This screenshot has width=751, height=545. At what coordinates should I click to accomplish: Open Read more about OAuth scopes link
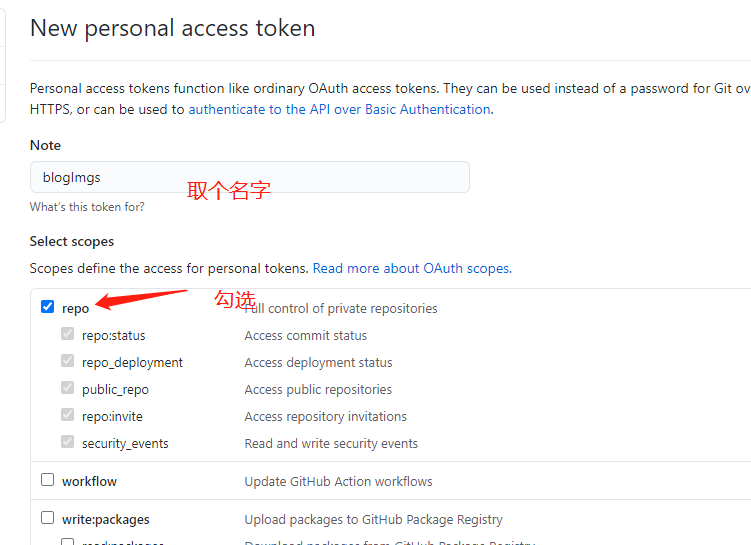click(412, 268)
